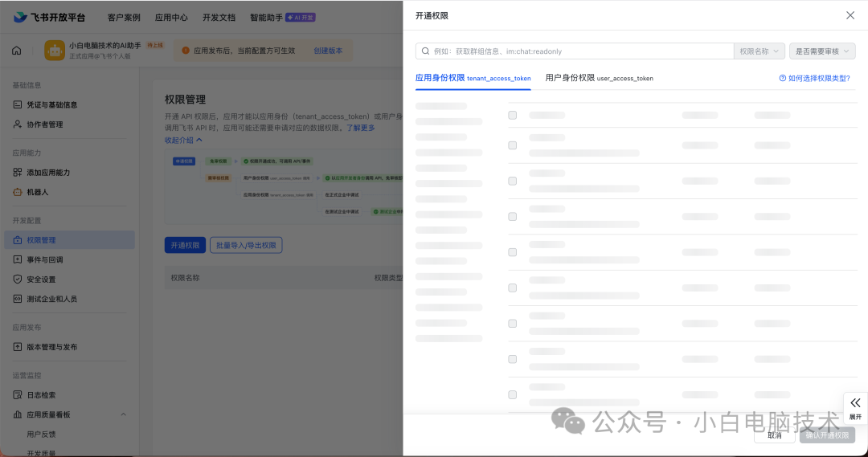This screenshot has height=457, width=868.
Task: Click the 机器人 robot icon in the sidebar
Action: (17, 192)
